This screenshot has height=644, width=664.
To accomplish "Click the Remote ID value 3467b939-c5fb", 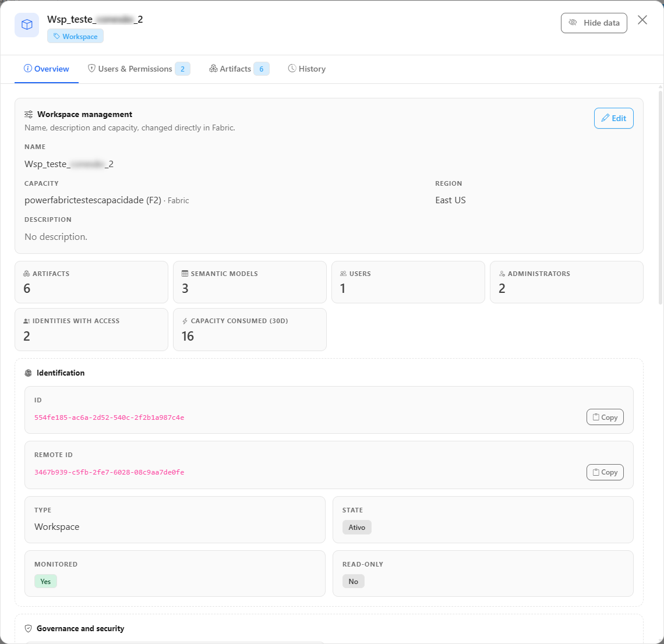I will click(110, 472).
